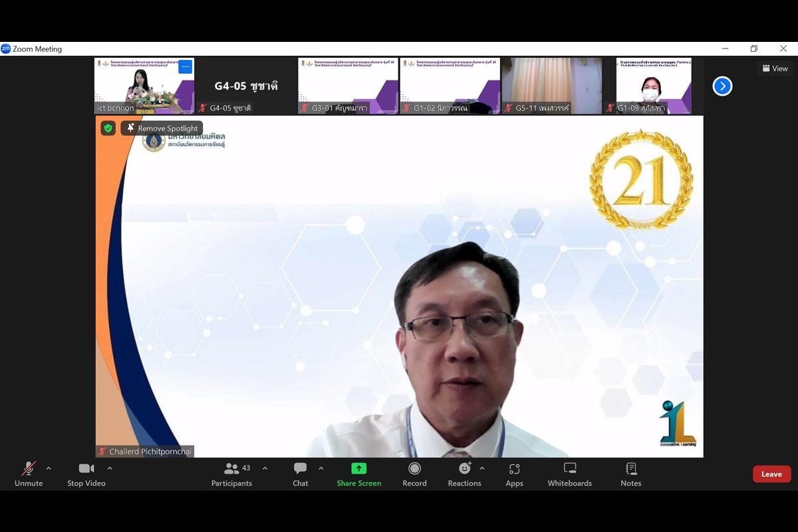Expand the arrow next to Participants
Screen dimensions: 798x532
265,468
